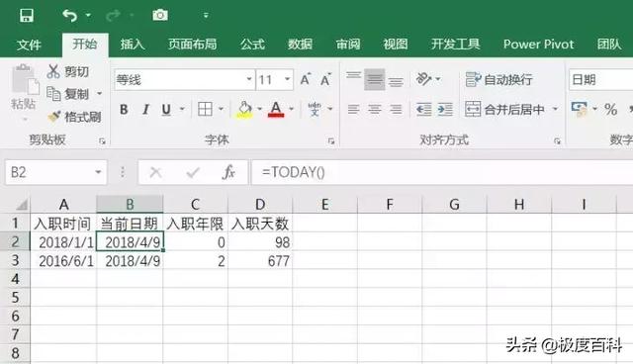Viewport: 633px width, 364px height.
Task: Click the insert function fx icon
Action: [228, 172]
